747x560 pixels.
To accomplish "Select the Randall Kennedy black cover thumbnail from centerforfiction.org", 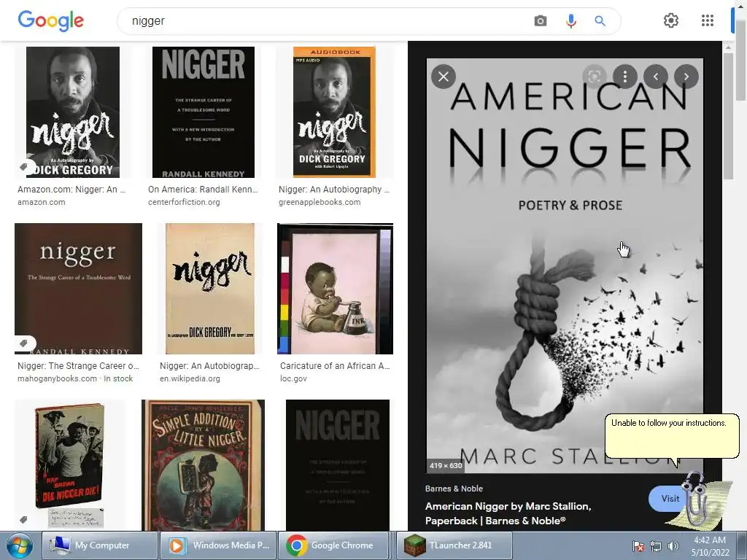I will point(204,112).
